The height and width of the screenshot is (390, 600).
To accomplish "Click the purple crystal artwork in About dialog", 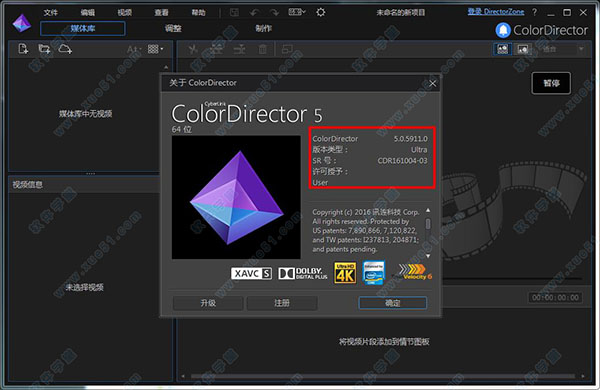I will pyautogui.click(x=236, y=197).
